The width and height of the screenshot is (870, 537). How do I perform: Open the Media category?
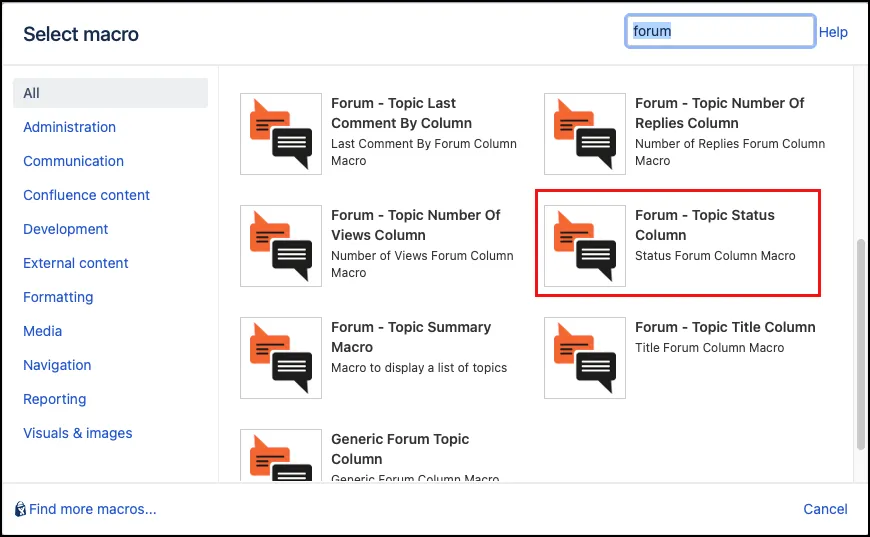(43, 331)
